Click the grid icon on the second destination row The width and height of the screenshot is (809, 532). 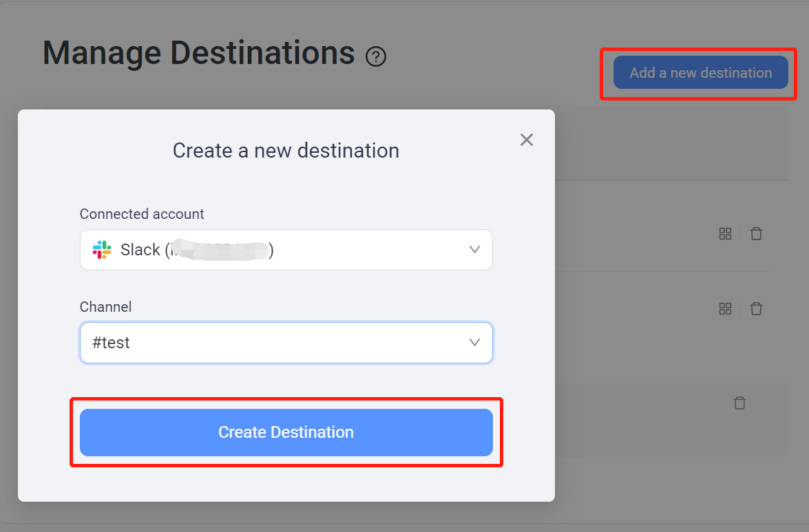click(725, 309)
